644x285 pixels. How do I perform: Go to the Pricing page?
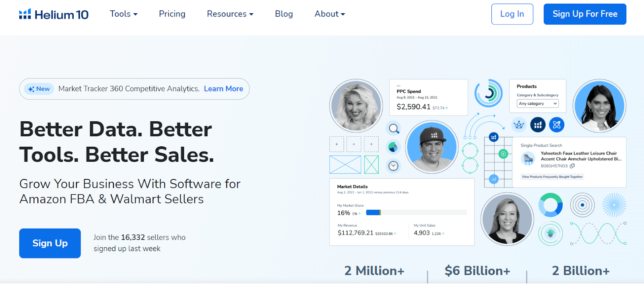pyautogui.click(x=172, y=14)
